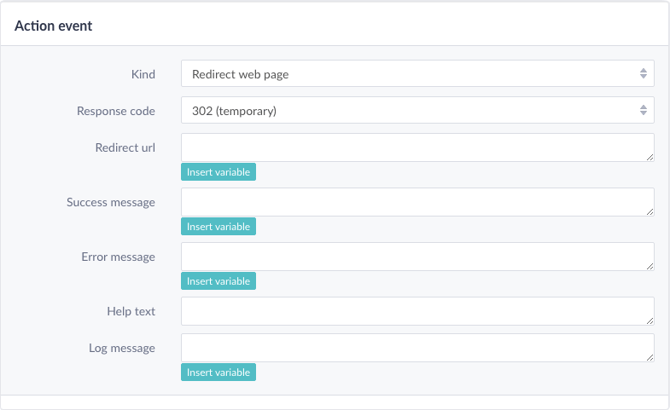Click the resize grip on the Help text field
This screenshot has width=670, height=410.
coord(649,321)
